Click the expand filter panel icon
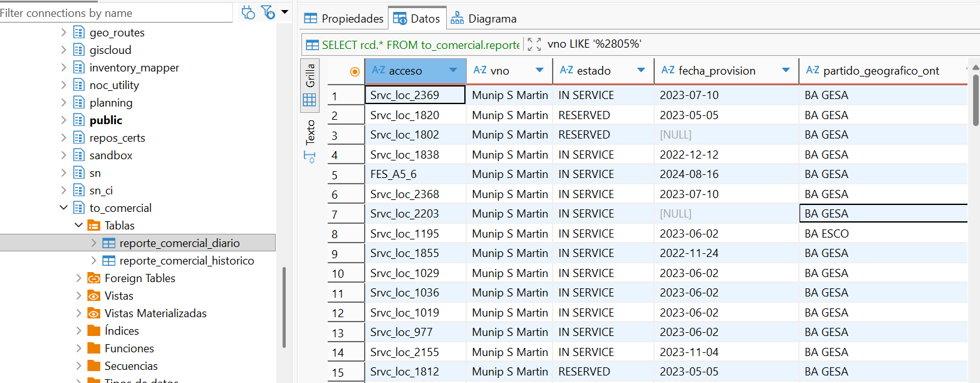The width and height of the screenshot is (980, 383). pyautogui.click(x=534, y=44)
